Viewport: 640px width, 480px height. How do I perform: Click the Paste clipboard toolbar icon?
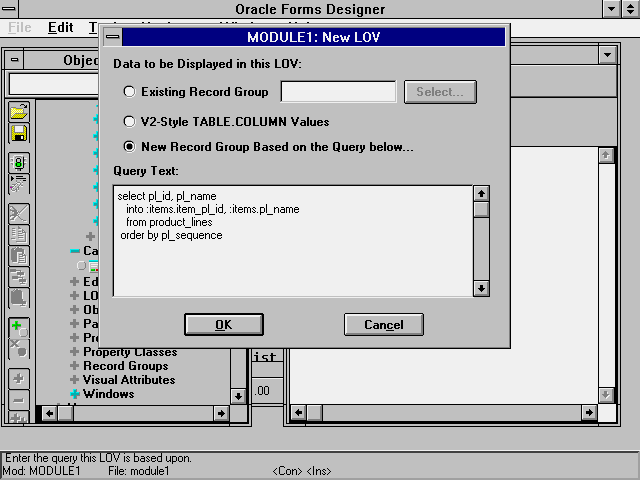[x=19, y=256]
